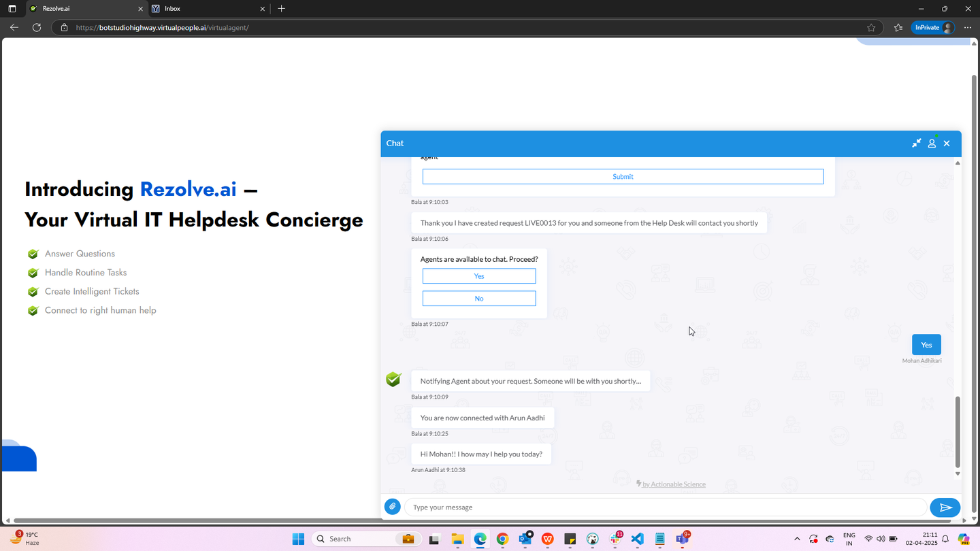Add this page to favorites star

coord(871,28)
